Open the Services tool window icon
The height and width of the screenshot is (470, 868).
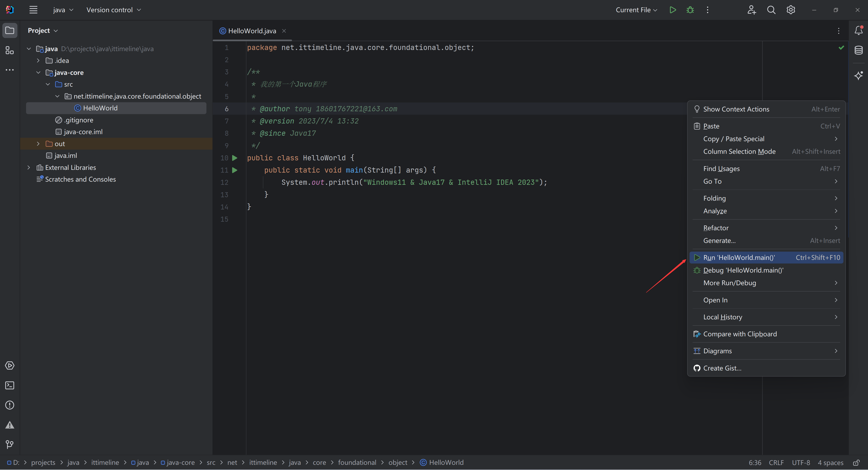click(10, 366)
